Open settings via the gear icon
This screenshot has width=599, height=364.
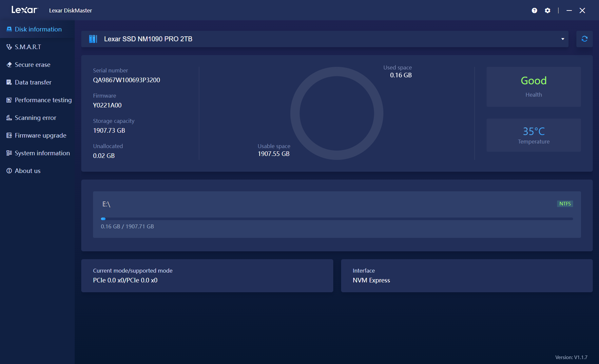pos(548,10)
